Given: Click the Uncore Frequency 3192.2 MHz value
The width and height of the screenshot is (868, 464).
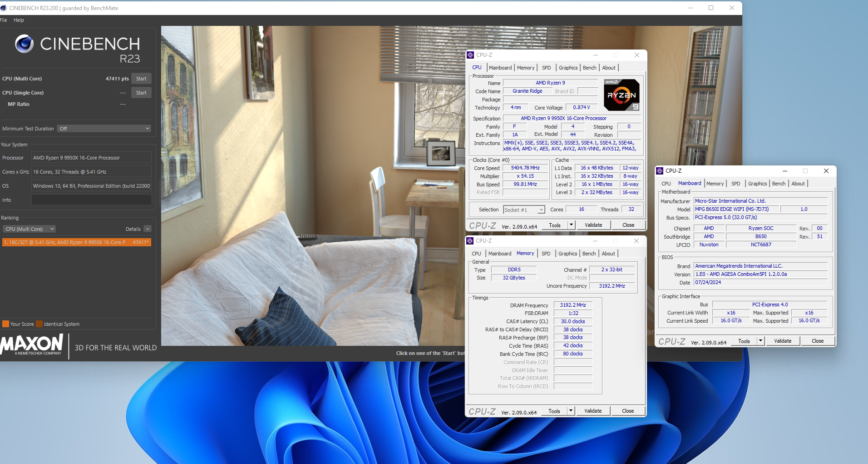Looking at the screenshot, I should (612, 286).
